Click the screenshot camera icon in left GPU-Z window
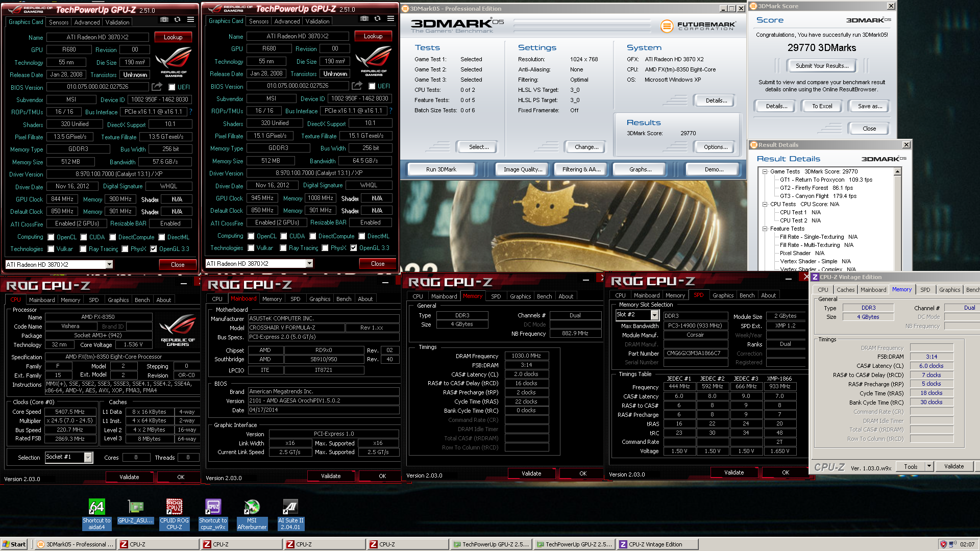 (x=164, y=19)
